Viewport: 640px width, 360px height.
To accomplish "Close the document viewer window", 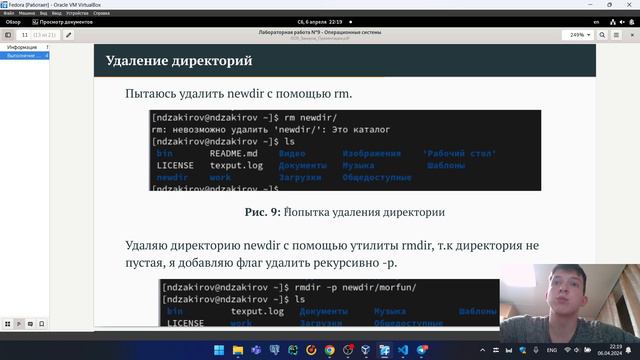I will coord(632,35).
